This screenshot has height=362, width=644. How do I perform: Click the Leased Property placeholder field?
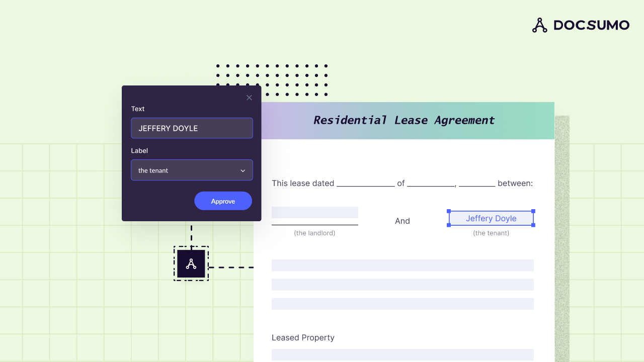pyautogui.click(x=403, y=354)
